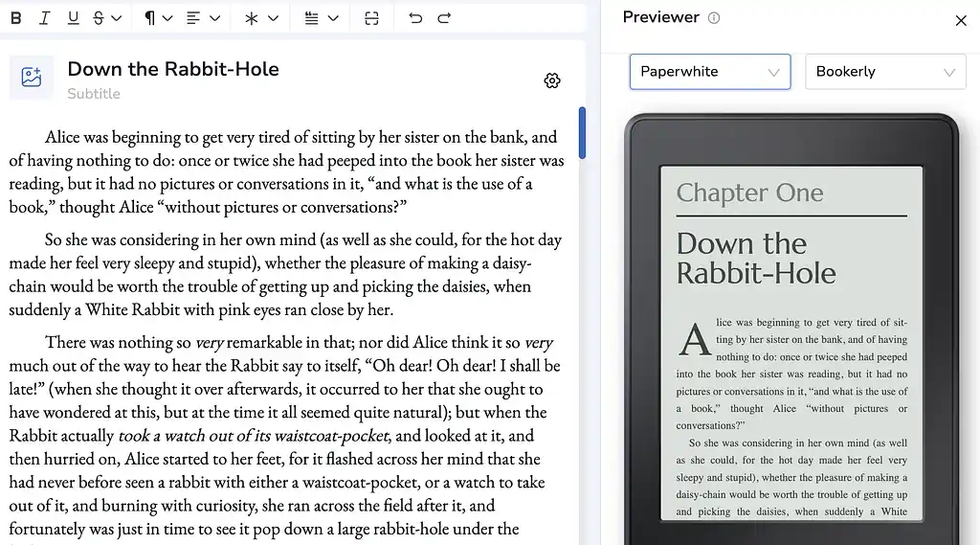Toggle italic formatting
The image size is (980, 545).
coord(44,18)
